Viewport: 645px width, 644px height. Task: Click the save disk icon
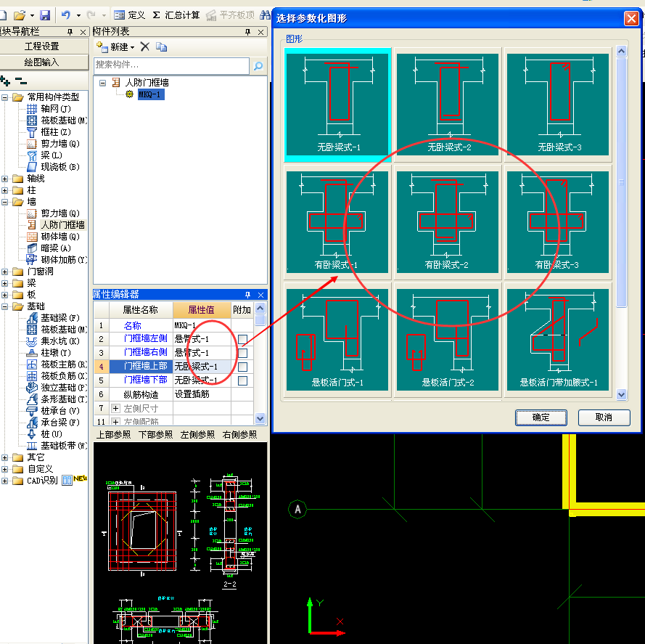pyautogui.click(x=44, y=15)
